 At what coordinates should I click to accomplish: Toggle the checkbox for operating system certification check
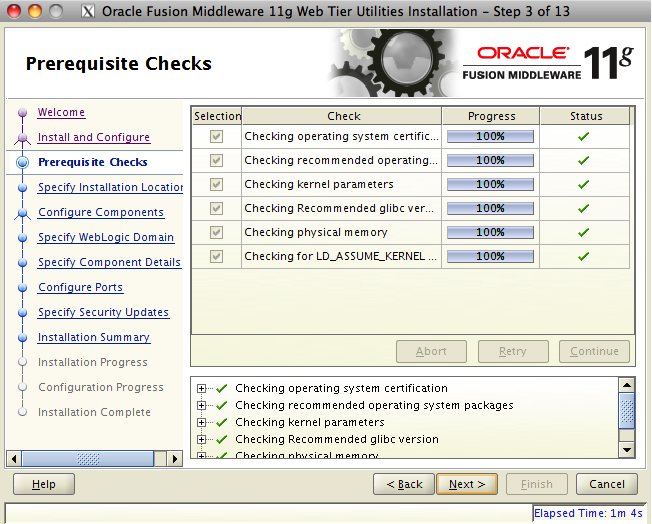(217, 137)
